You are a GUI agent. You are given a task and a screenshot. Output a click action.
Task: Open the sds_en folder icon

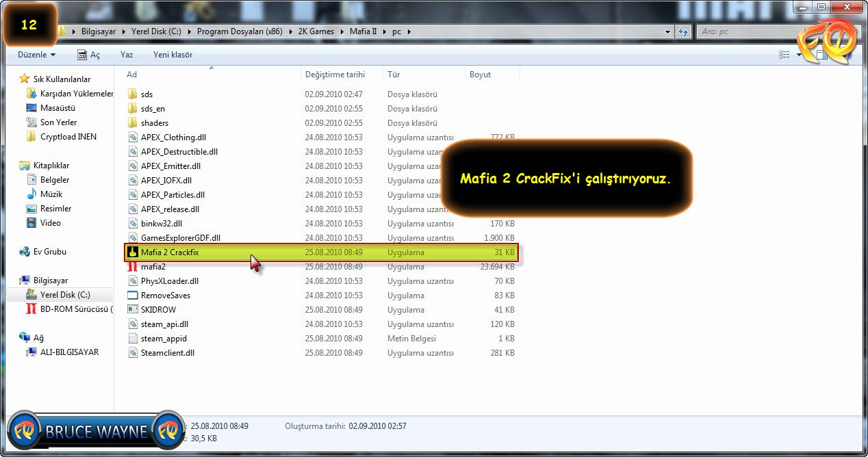[133, 109]
